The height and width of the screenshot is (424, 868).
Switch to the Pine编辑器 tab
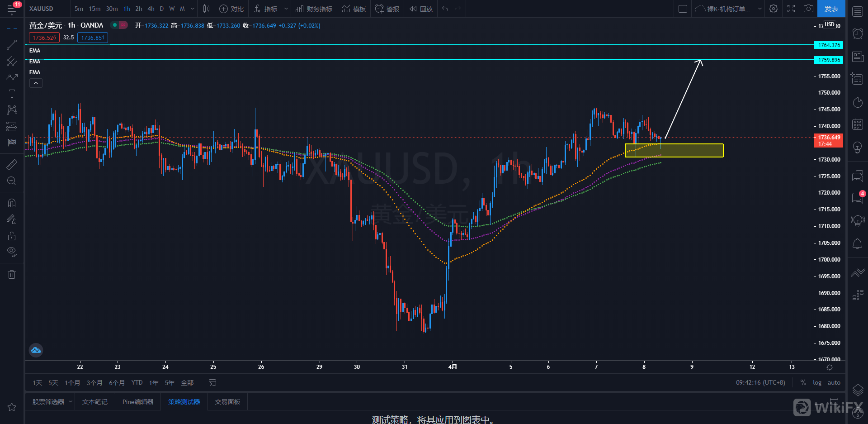click(x=138, y=402)
